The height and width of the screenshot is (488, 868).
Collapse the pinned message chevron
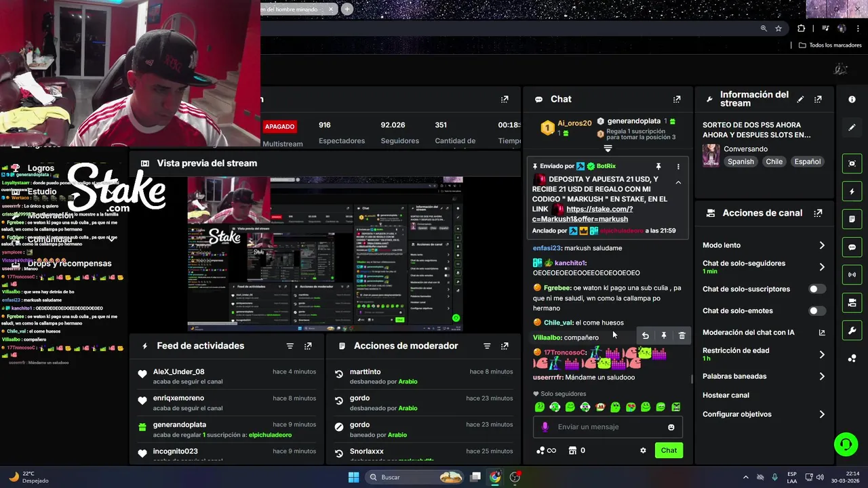[x=678, y=182]
